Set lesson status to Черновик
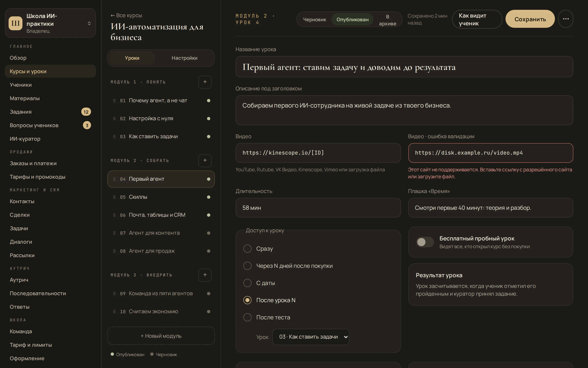Screen dimensions: 588x368 (314, 19)
